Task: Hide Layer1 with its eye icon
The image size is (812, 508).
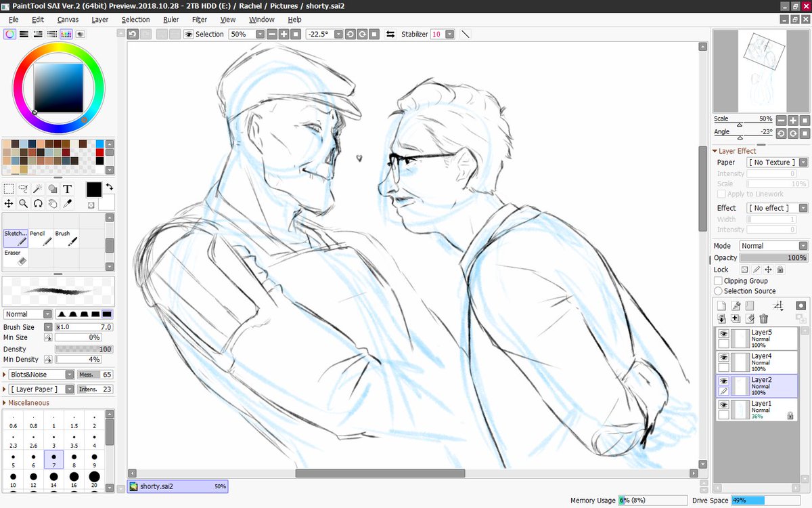Action: coord(723,404)
